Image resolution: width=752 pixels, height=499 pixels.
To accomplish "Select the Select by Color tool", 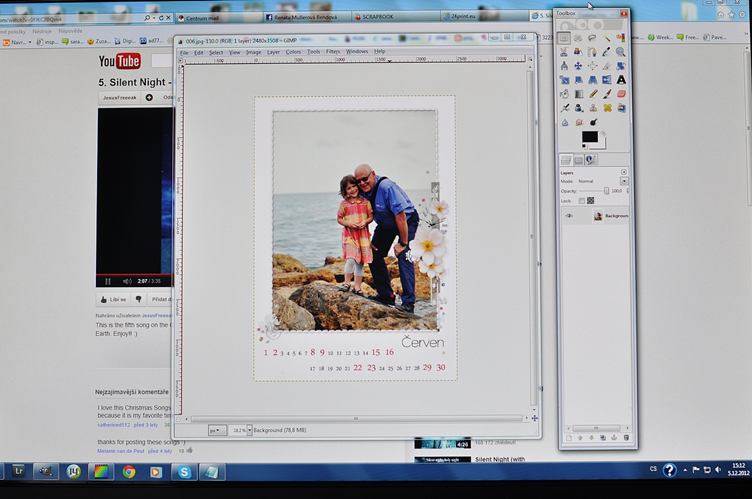I will tap(621, 37).
